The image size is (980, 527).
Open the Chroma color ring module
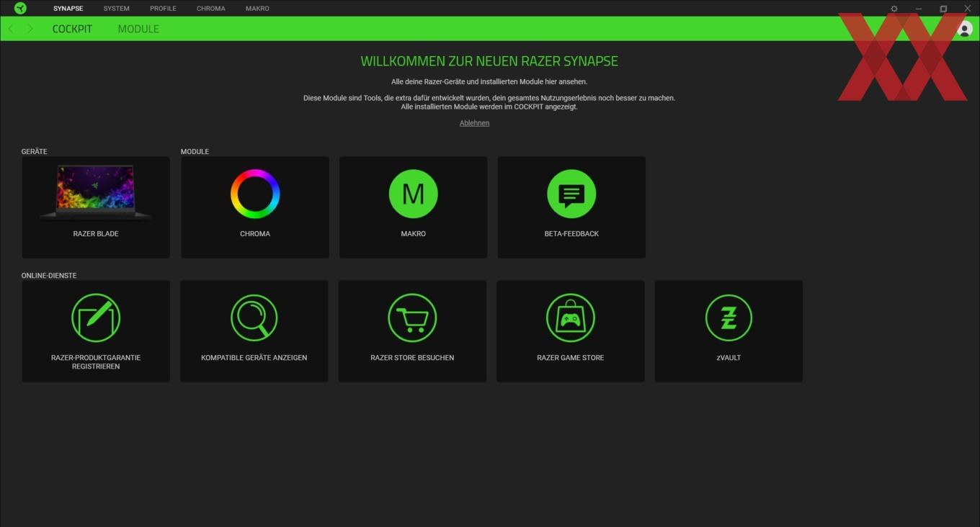tap(255, 194)
